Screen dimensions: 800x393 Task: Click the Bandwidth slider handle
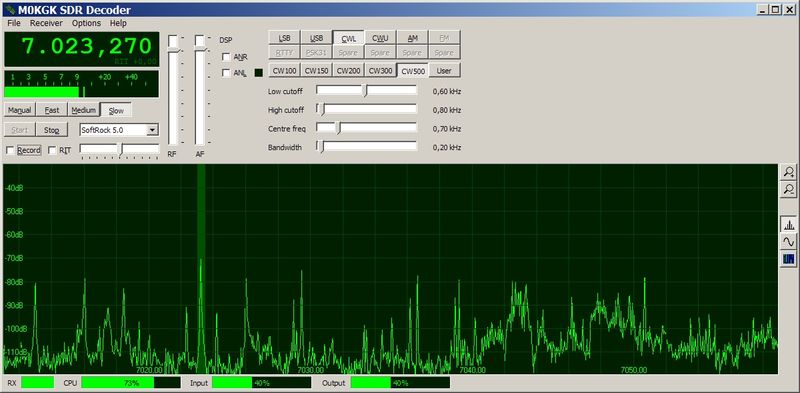tap(321, 146)
